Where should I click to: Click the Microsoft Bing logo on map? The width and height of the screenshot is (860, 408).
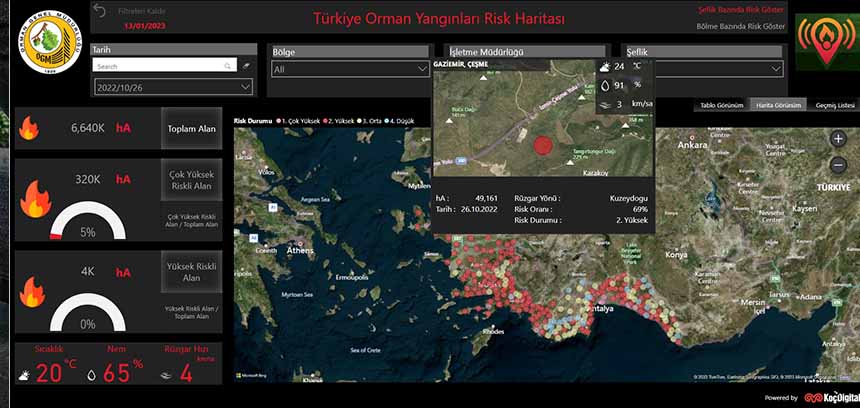pyautogui.click(x=250, y=376)
